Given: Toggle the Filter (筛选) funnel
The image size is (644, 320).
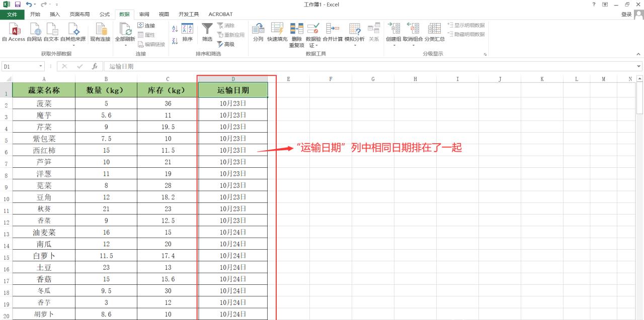Looking at the screenshot, I should 207,33.
